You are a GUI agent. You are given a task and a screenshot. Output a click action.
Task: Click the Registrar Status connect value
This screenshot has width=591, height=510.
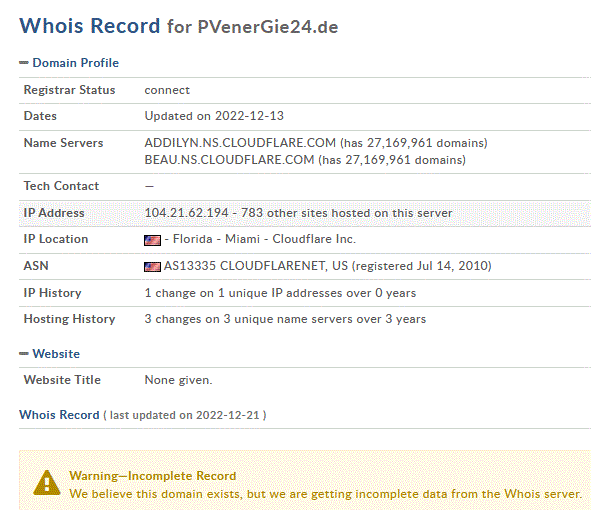pos(167,90)
